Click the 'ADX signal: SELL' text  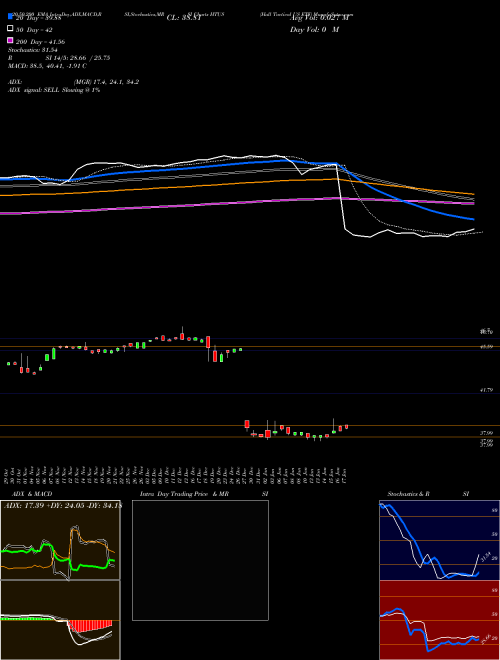pos(34,90)
